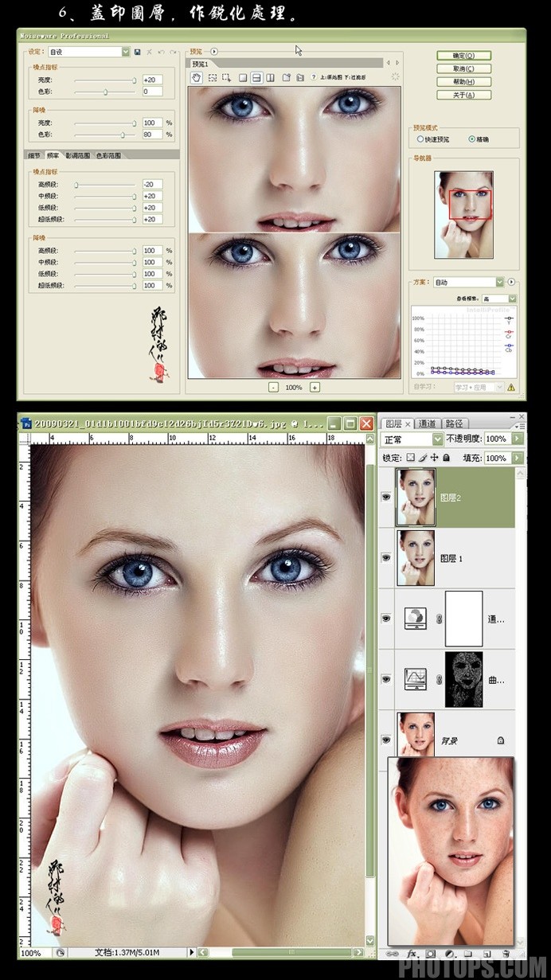Select the horizontal split preview layout icon
551x980 pixels.
pyautogui.click(x=256, y=78)
